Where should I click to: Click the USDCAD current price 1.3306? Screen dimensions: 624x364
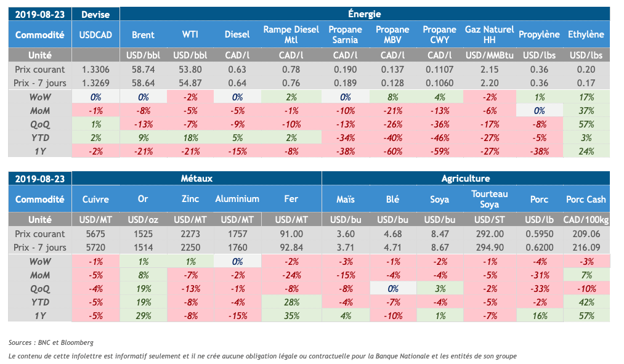pyautogui.click(x=95, y=70)
